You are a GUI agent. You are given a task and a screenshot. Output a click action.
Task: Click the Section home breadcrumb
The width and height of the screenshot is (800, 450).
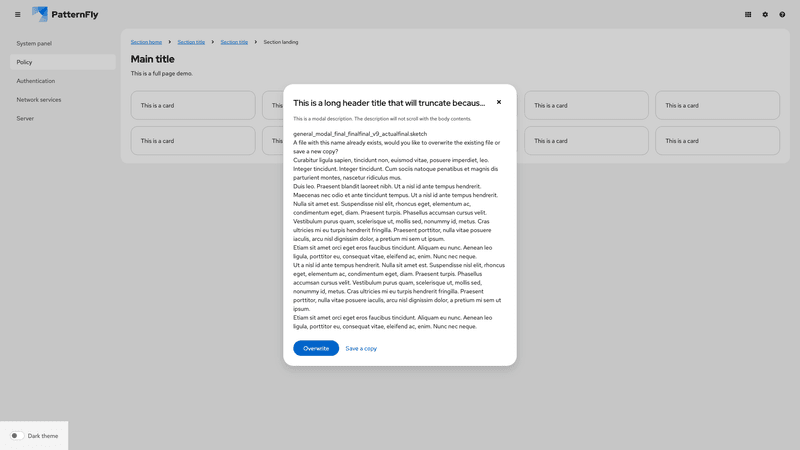146,42
